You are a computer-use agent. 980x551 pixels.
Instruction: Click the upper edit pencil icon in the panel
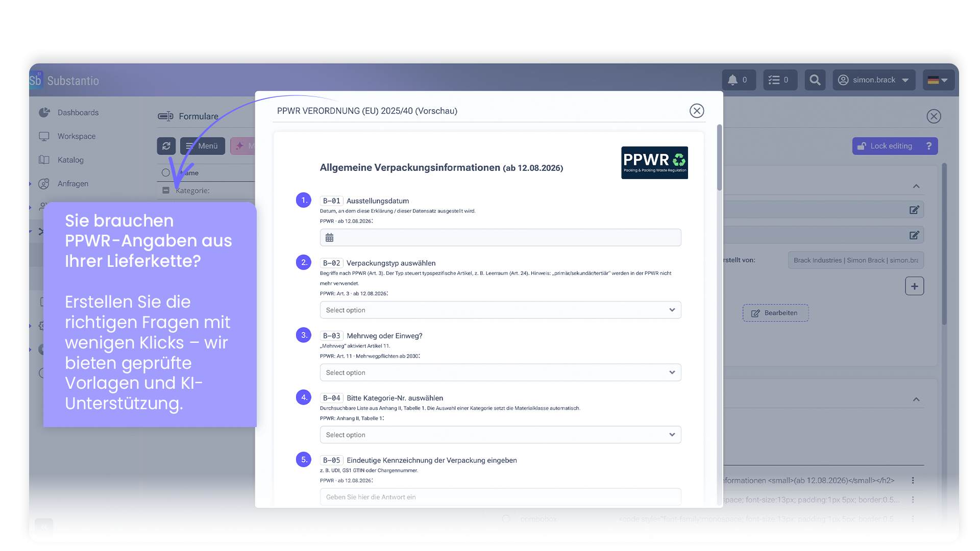tap(914, 210)
